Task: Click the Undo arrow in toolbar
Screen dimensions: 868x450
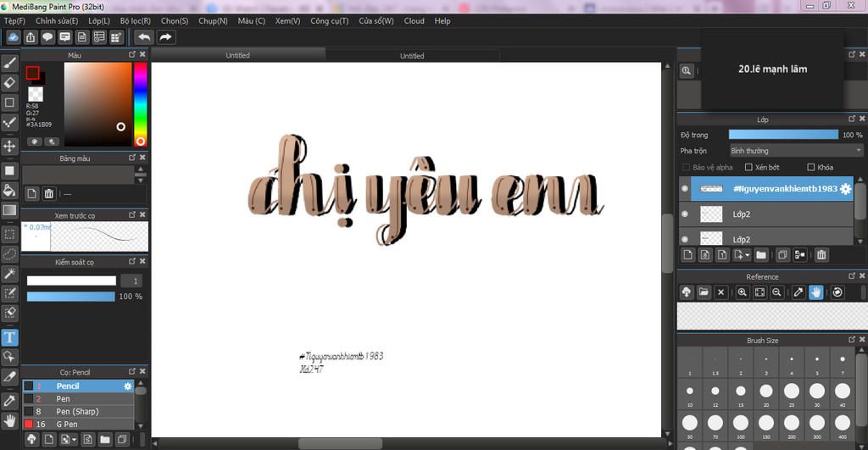Action: coord(144,37)
